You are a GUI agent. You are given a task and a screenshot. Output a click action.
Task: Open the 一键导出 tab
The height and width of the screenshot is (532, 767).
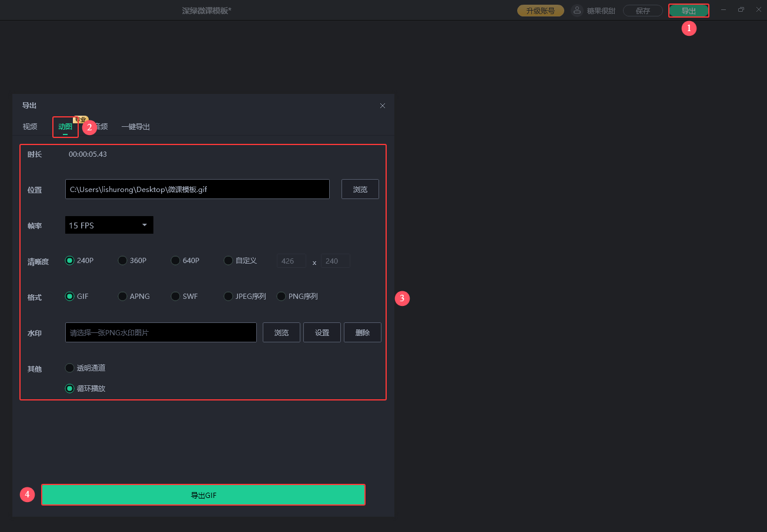coord(136,127)
